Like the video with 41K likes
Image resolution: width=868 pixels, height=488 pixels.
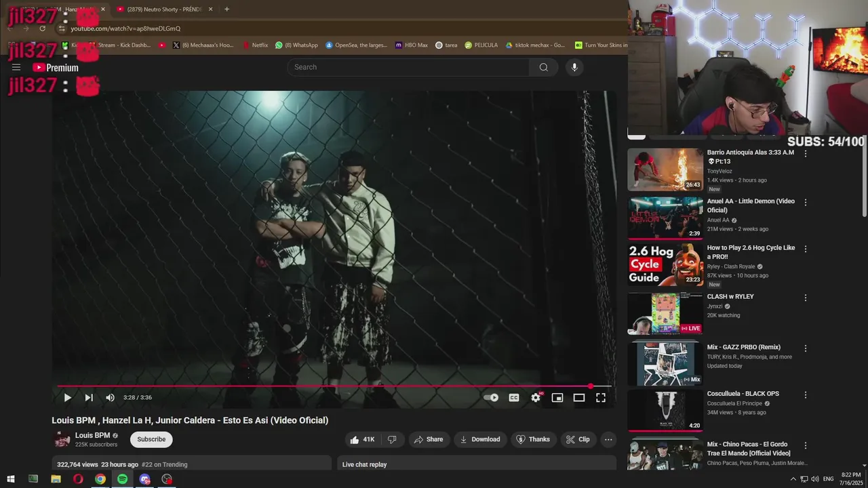click(x=362, y=439)
